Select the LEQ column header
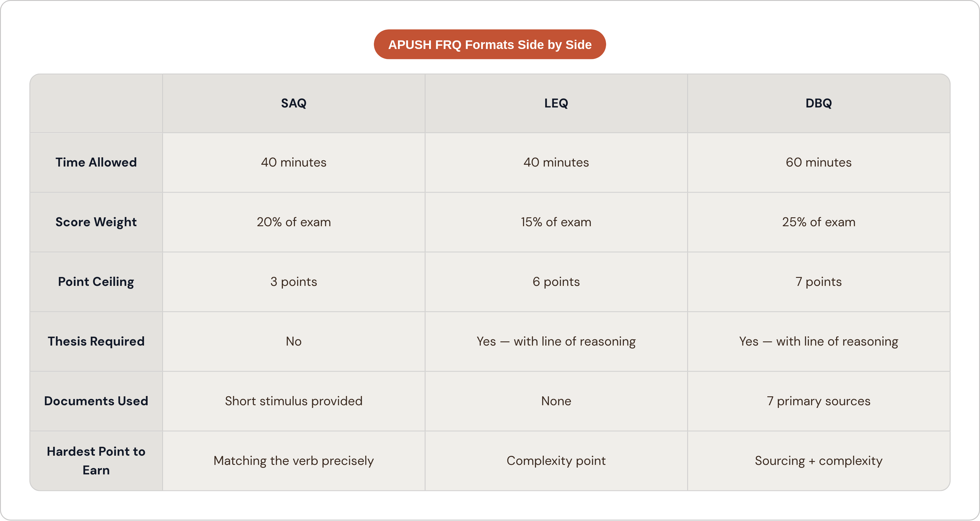The image size is (980, 521). pos(556,103)
